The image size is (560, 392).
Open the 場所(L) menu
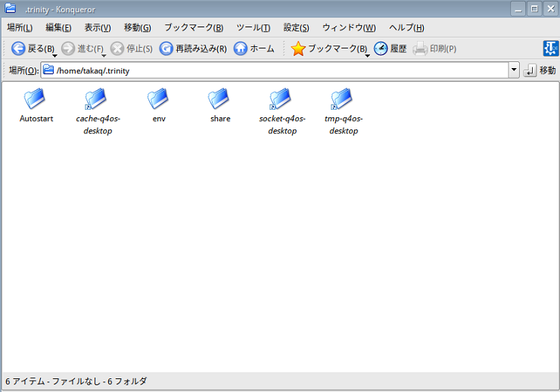pyautogui.click(x=20, y=27)
